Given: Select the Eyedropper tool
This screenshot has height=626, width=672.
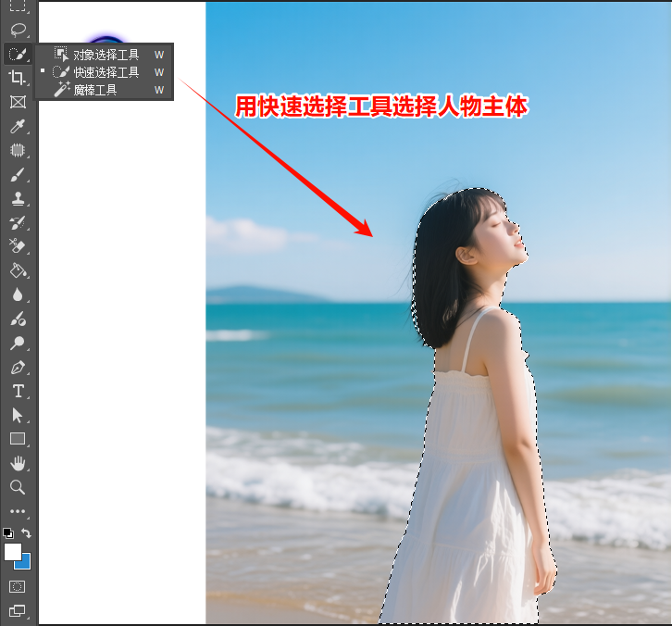Looking at the screenshot, I should coord(17,125).
